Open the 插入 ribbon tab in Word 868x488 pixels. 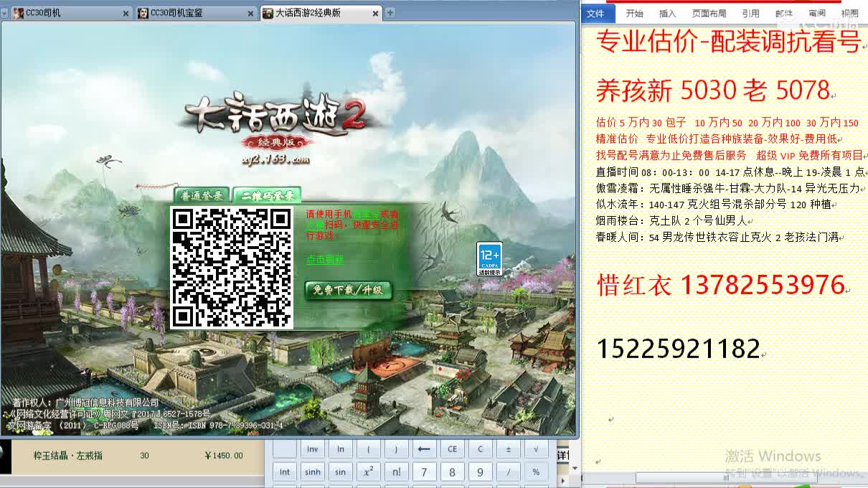(x=668, y=13)
